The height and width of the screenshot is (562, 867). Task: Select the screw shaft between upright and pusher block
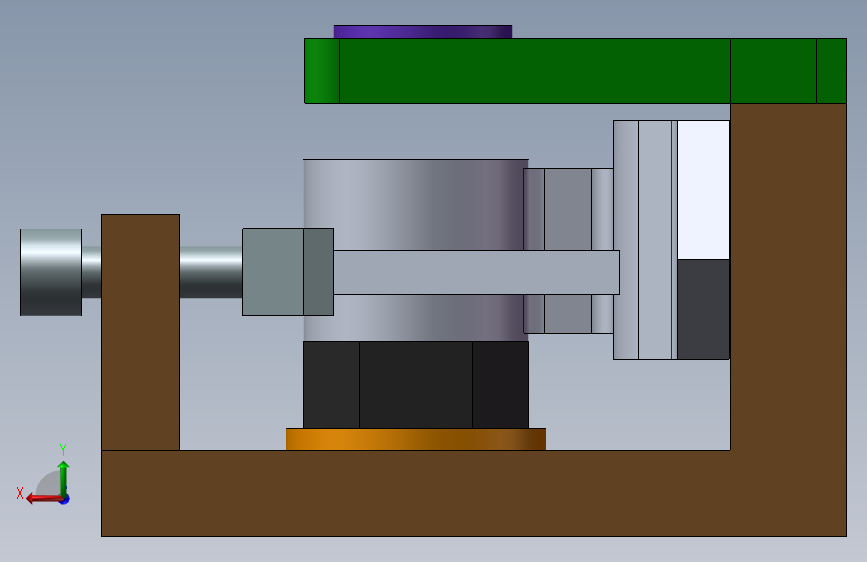pos(211,272)
